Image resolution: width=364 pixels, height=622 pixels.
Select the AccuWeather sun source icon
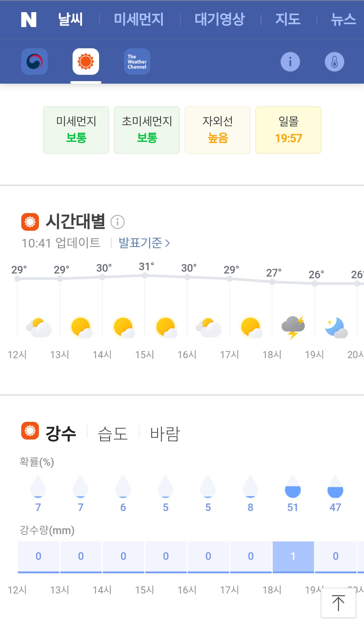pos(86,61)
